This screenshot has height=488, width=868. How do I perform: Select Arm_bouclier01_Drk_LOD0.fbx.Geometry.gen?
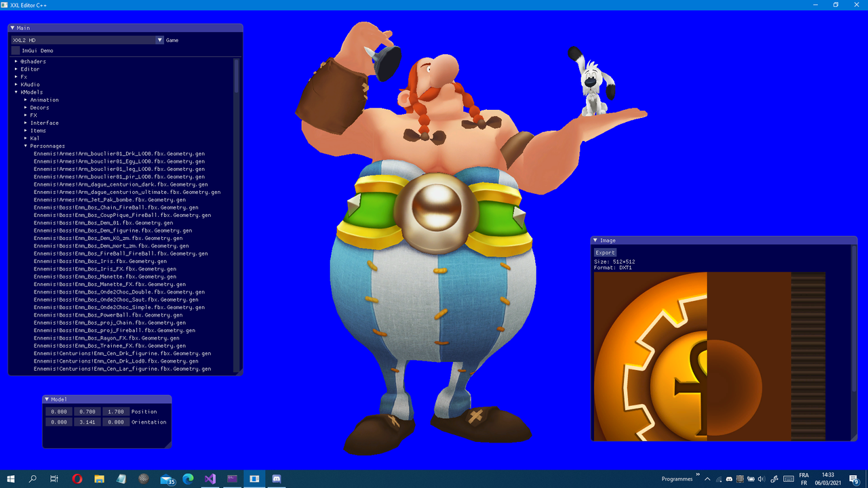tap(119, 153)
